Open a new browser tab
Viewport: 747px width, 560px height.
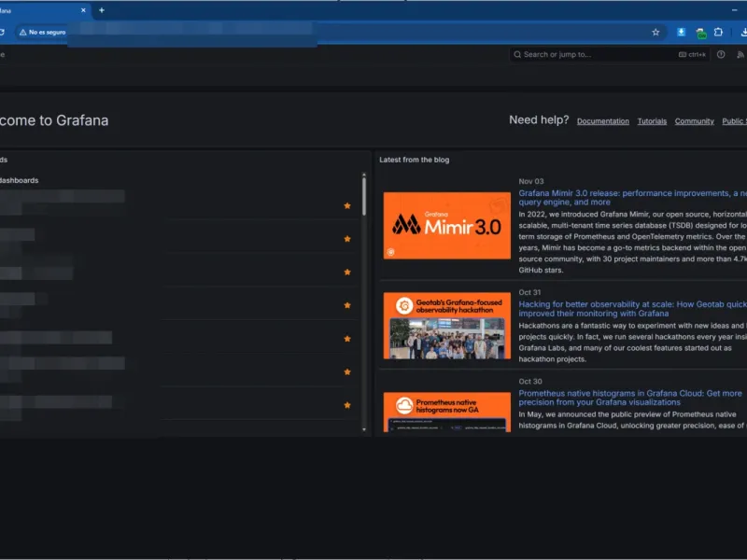click(x=102, y=10)
